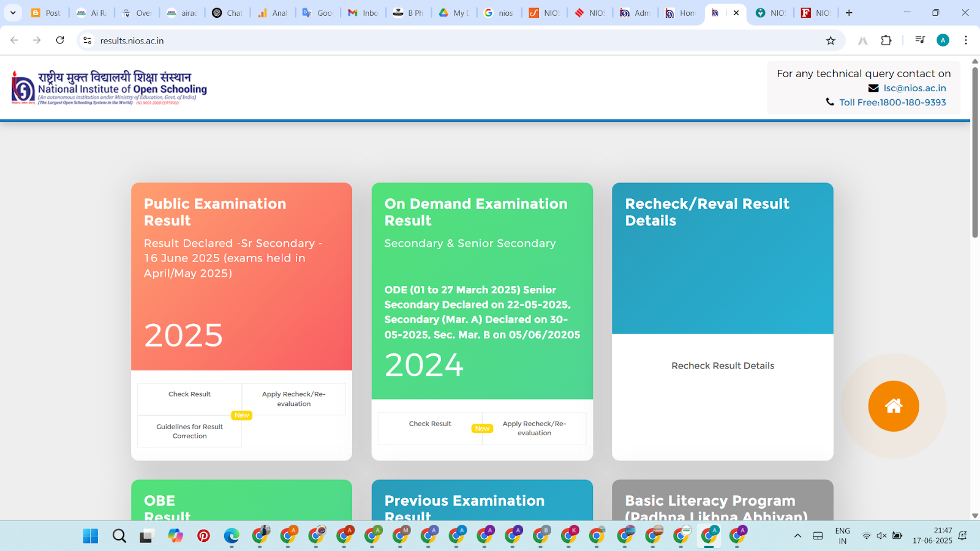980x551 pixels.
Task: Click the Previous Examination Result card
Action: (482, 500)
